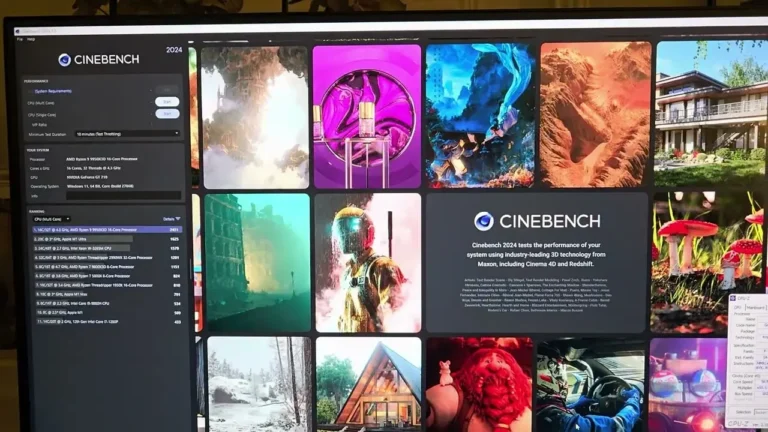The height and width of the screenshot is (432, 768).
Task: Click the Cinebench logo icon in left panel
Action: 64,60
